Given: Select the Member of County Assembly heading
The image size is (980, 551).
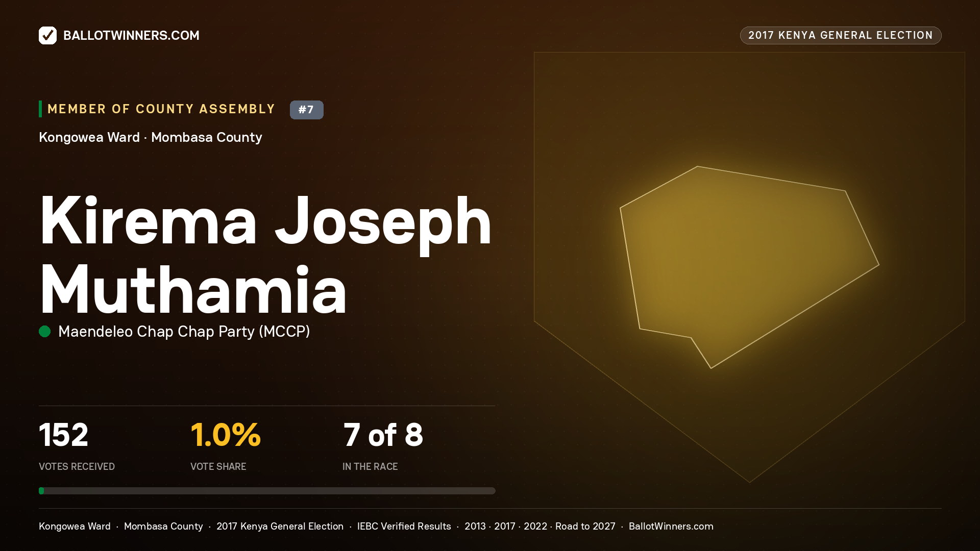Looking at the screenshot, I should 161,109.
